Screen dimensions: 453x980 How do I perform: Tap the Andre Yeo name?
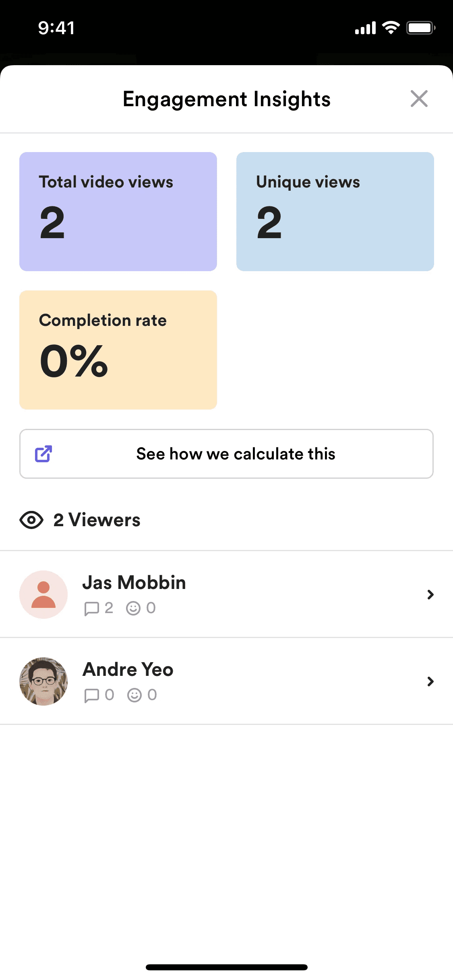tap(128, 669)
